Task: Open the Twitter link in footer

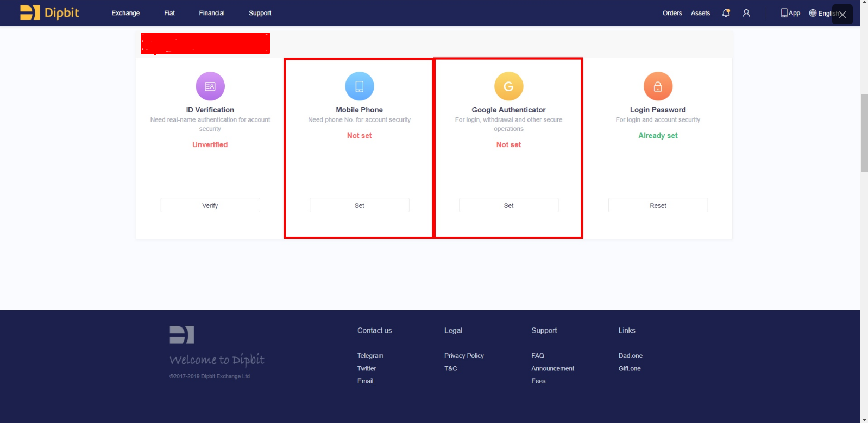Action: (x=367, y=368)
